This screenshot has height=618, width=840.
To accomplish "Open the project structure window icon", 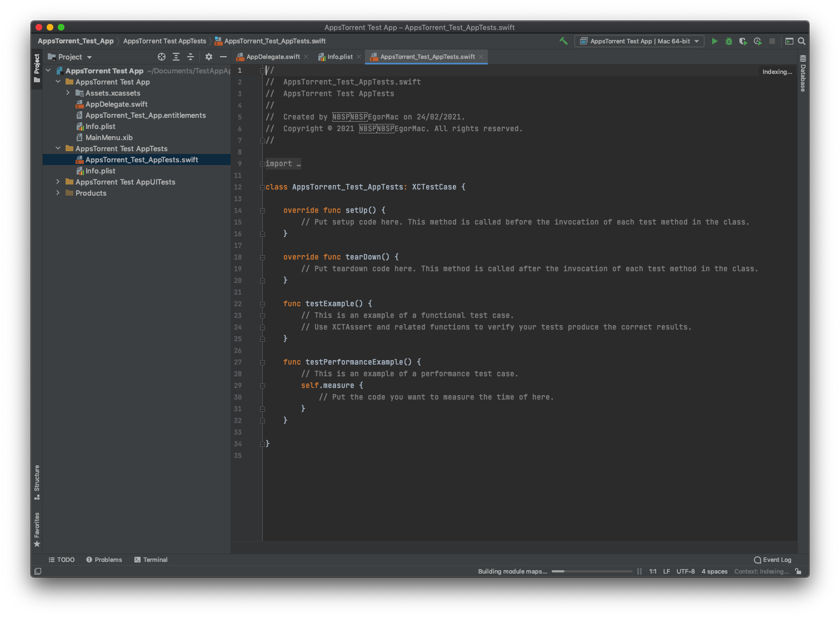I will point(789,41).
